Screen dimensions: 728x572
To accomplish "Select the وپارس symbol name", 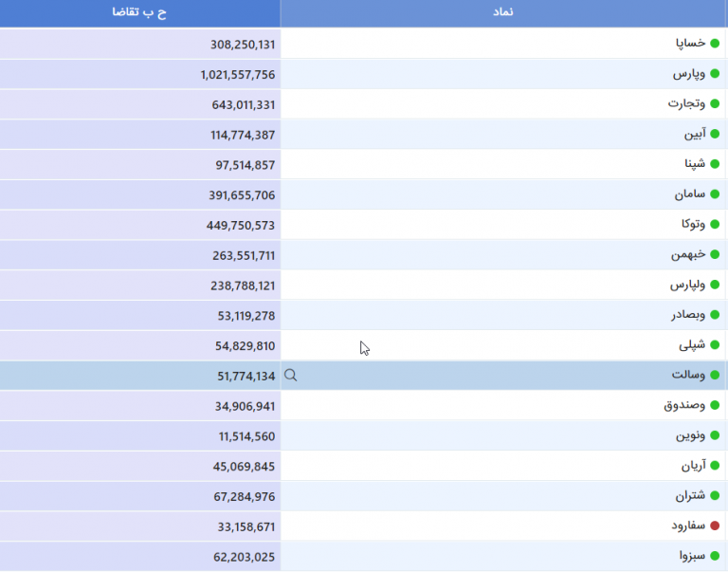I will point(689,74).
